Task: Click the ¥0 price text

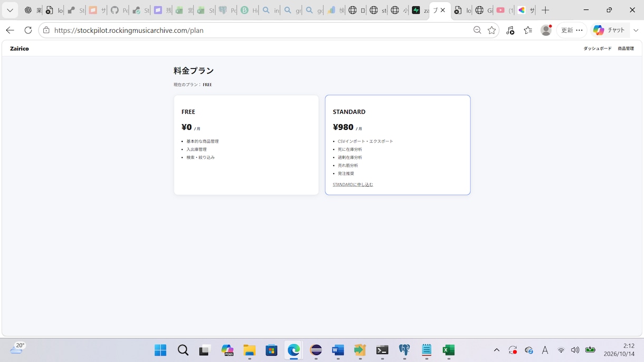Action: [x=187, y=127]
